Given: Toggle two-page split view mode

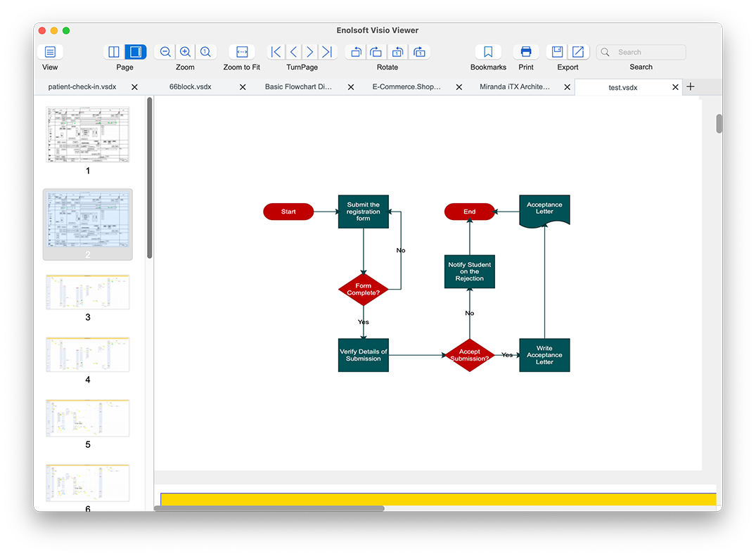Looking at the screenshot, I should (x=114, y=52).
